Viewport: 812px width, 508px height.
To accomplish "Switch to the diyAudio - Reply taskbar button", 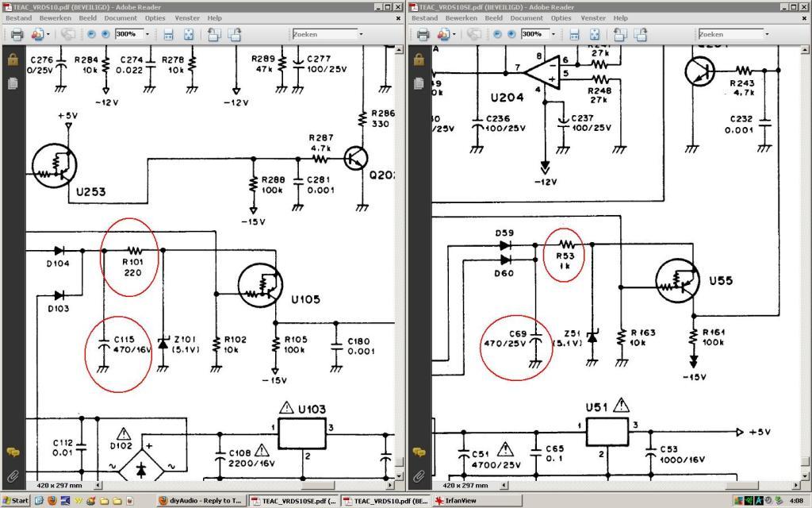I will click(x=201, y=501).
